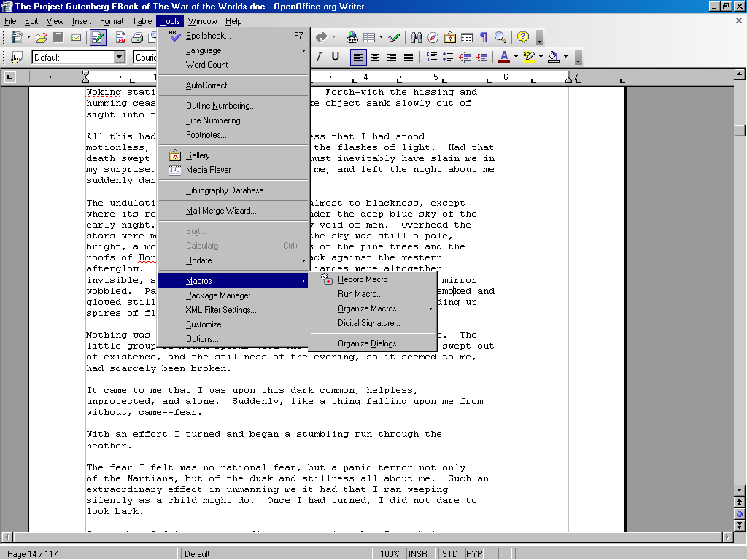Toggle nonprinting characters paragraph mark

click(x=484, y=37)
